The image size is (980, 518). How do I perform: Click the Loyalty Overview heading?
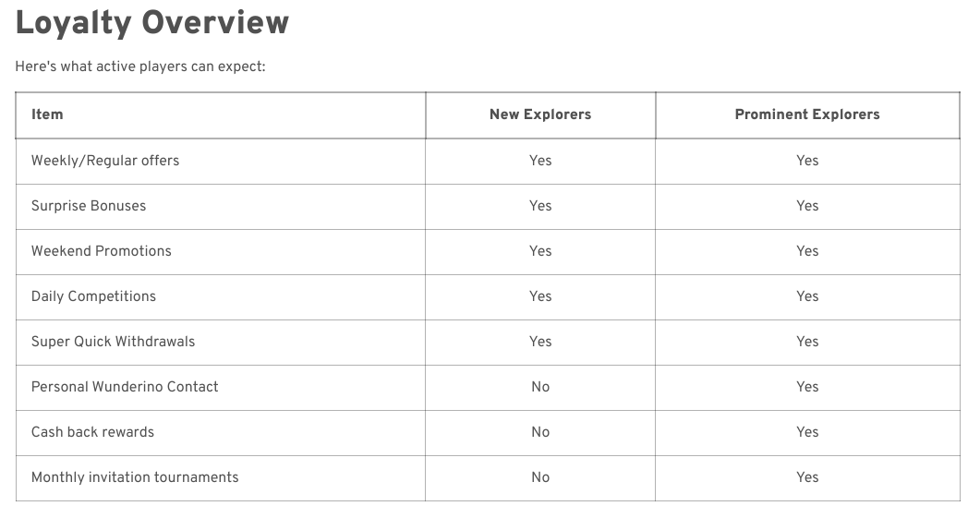click(x=152, y=23)
